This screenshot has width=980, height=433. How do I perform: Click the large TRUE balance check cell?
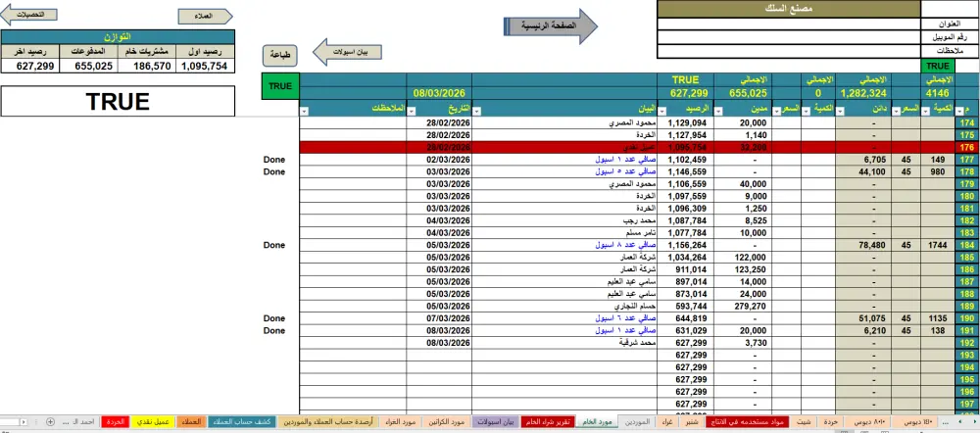118,101
